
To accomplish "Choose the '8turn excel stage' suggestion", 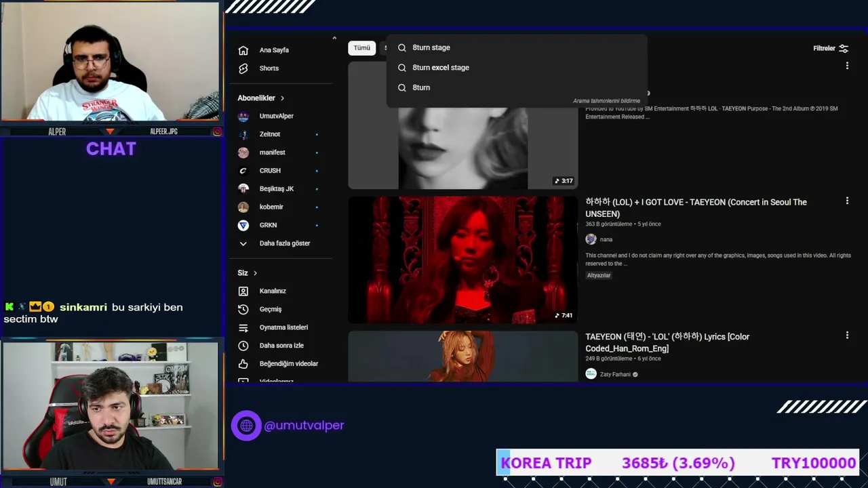I will (517, 68).
